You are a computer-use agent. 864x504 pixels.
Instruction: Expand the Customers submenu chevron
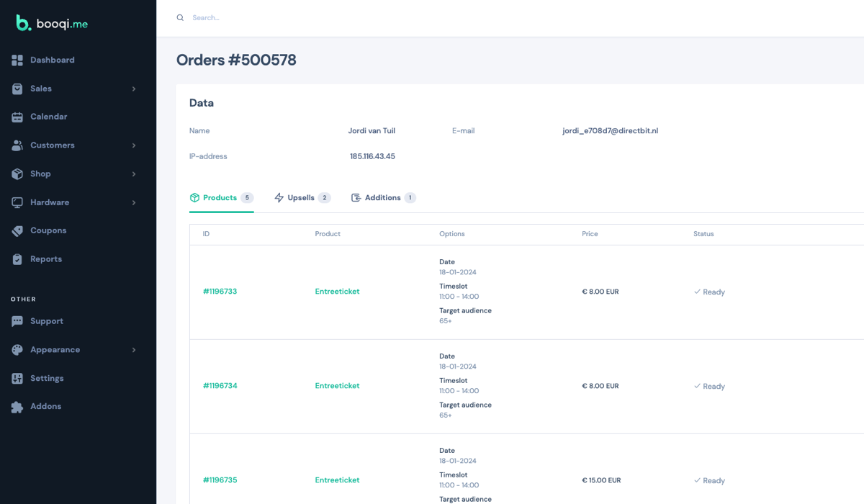click(134, 145)
